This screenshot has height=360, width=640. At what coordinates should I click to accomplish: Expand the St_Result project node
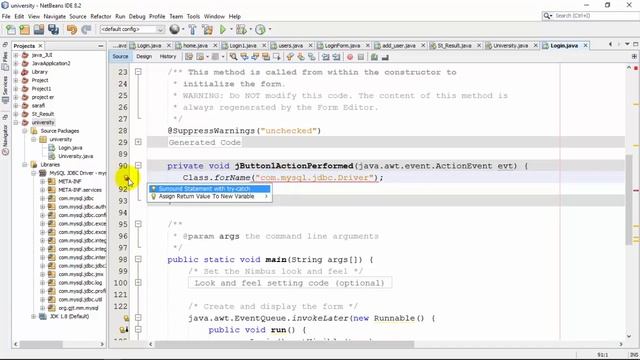[x=16, y=114]
